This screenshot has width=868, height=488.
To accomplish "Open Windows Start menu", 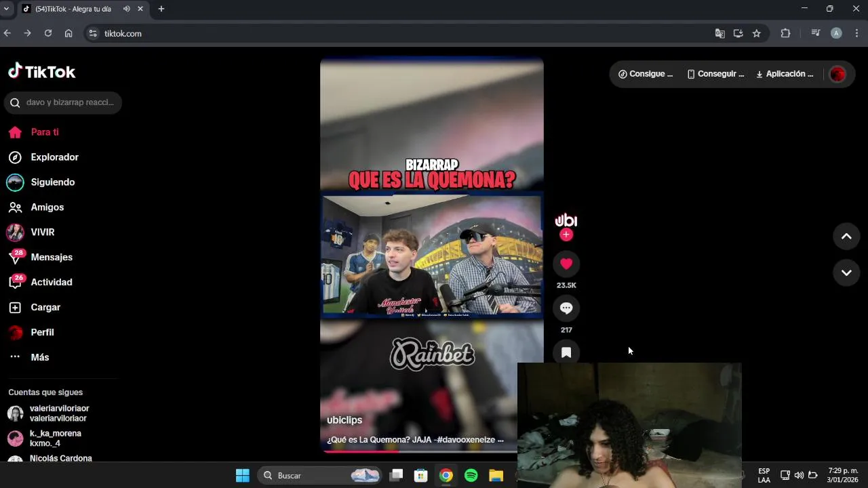I will (x=243, y=476).
